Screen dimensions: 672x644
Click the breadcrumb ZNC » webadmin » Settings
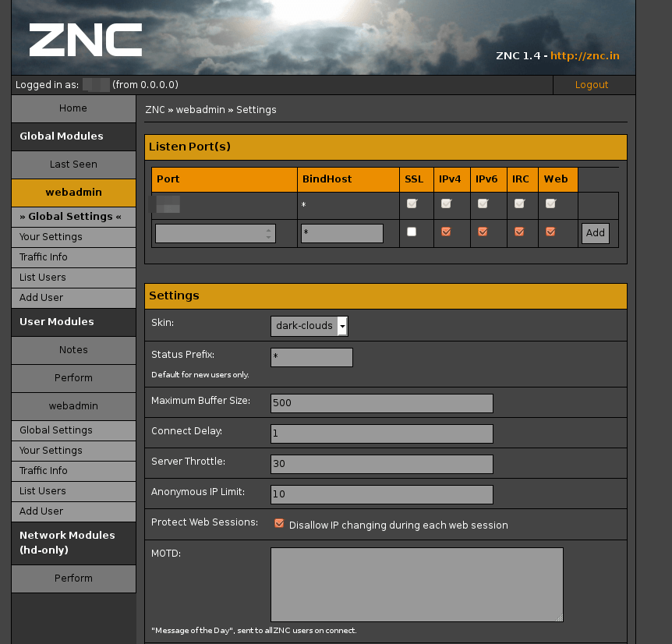[x=210, y=110]
